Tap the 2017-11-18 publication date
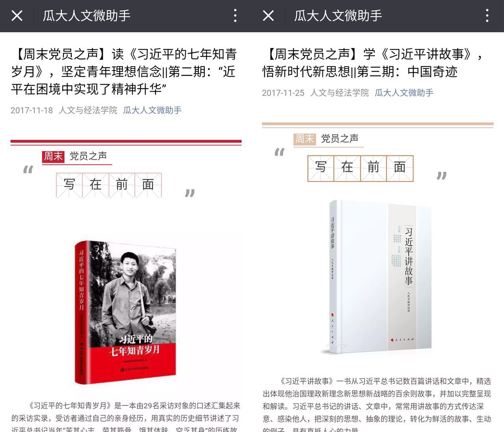This screenshot has width=504, height=432. (x=31, y=110)
